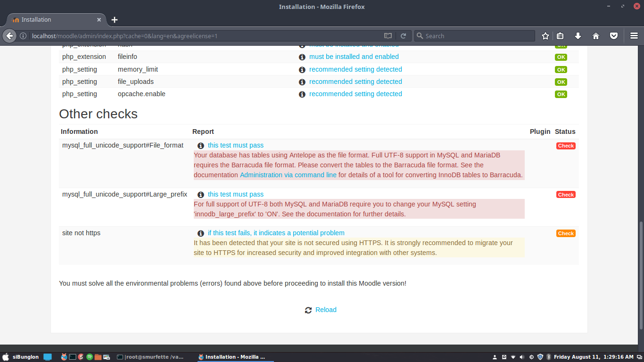Open the image viewer launcher in taskbar
Screen dimensions: 644x362
(107, 357)
